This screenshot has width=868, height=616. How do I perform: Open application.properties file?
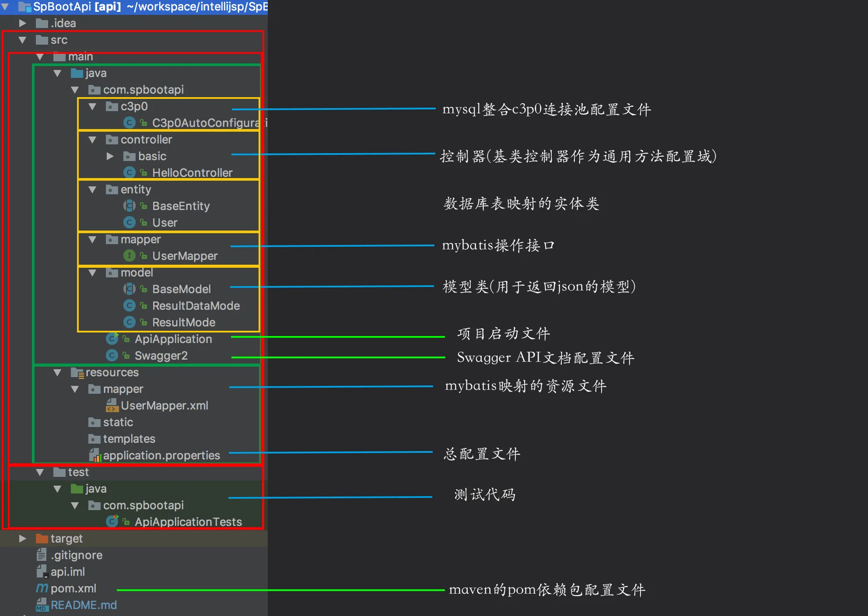pos(161,455)
